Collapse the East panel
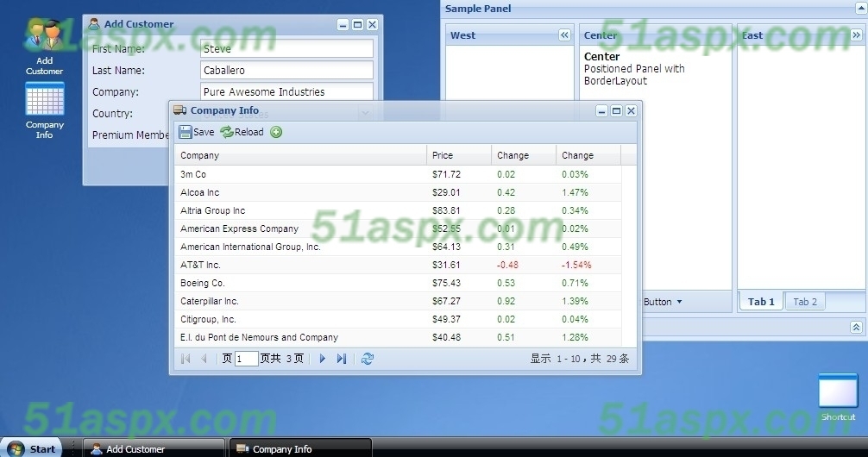Image resolution: width=868 pixels, height=457 pixels. coord(857,35)
